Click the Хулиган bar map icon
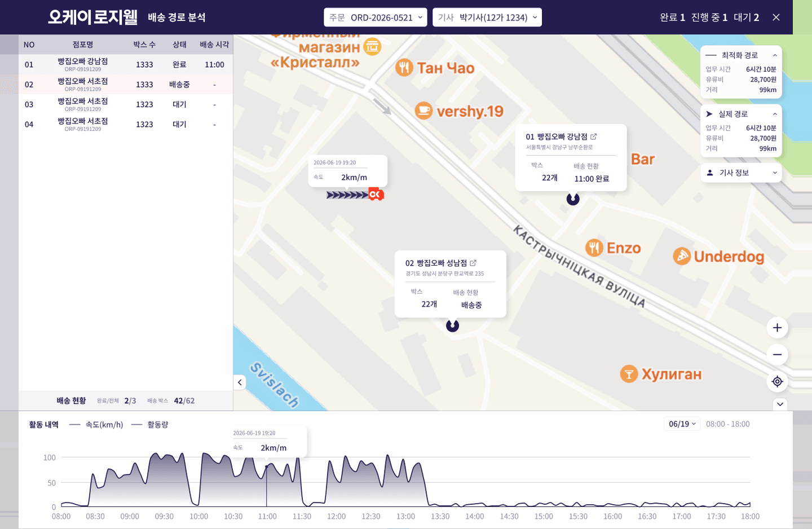The width and height of the screenshot is (812, 529). tap(629, 373)
